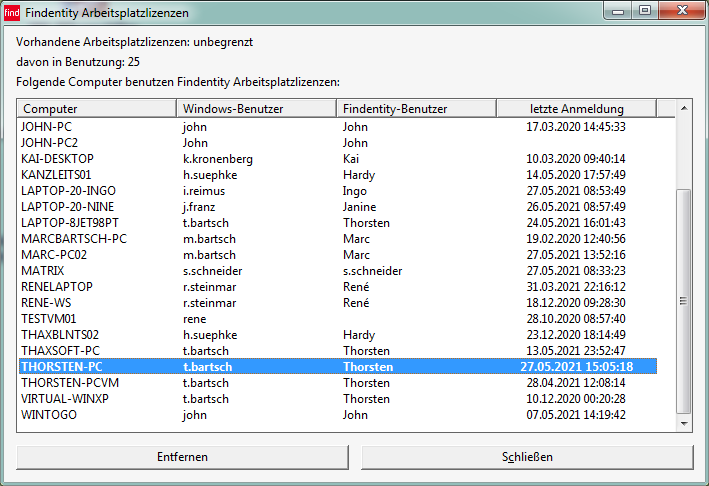This screenshot has height=486, width=709.
Task: Click login date 23.12.2020 18:14:49
Action: point(576,335)
